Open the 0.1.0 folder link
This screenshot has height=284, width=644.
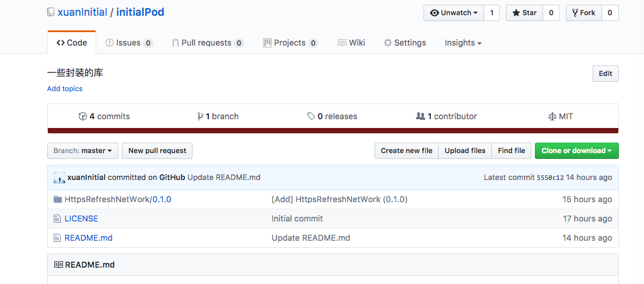(162, 200)
